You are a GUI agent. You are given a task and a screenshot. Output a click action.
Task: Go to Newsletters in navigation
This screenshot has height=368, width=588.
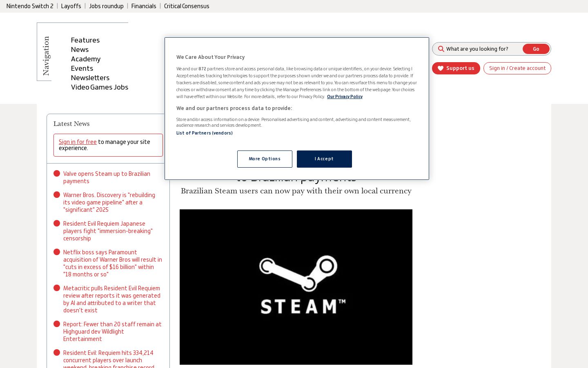pos(90,78)
